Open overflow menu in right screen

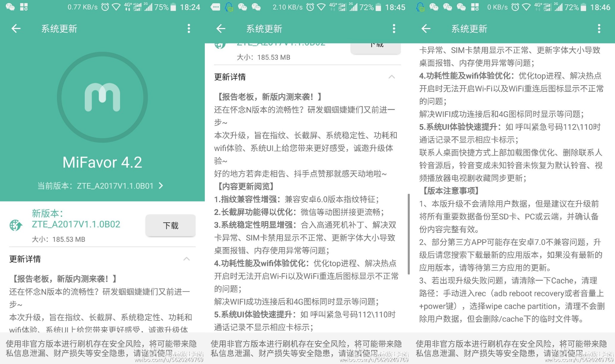(x=599, y=29)
